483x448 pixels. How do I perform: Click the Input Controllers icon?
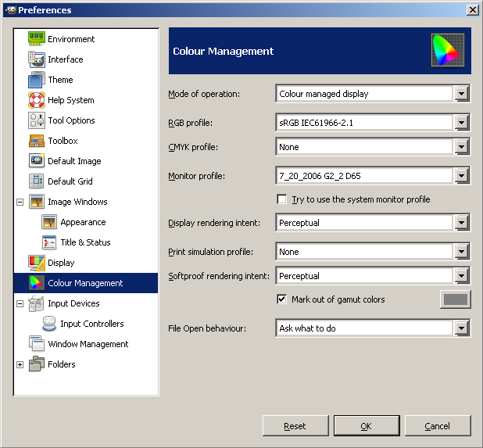tap(49, 324)
